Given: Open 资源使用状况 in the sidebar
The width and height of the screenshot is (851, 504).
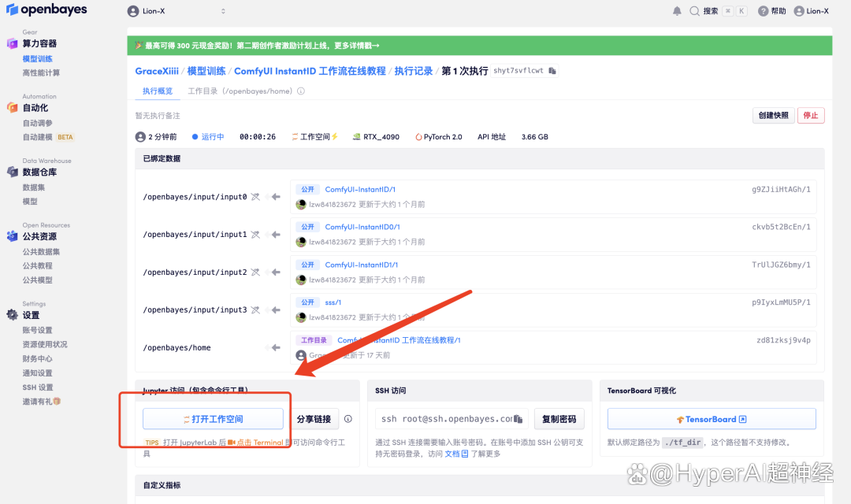Looking at the screenshot, I should [45, 344].
